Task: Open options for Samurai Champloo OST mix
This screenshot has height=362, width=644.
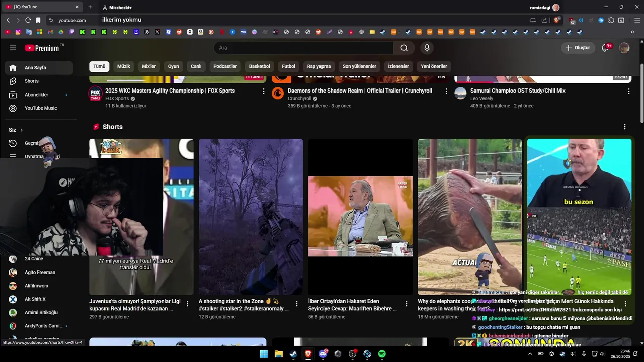Action: (x=628, y=91)
